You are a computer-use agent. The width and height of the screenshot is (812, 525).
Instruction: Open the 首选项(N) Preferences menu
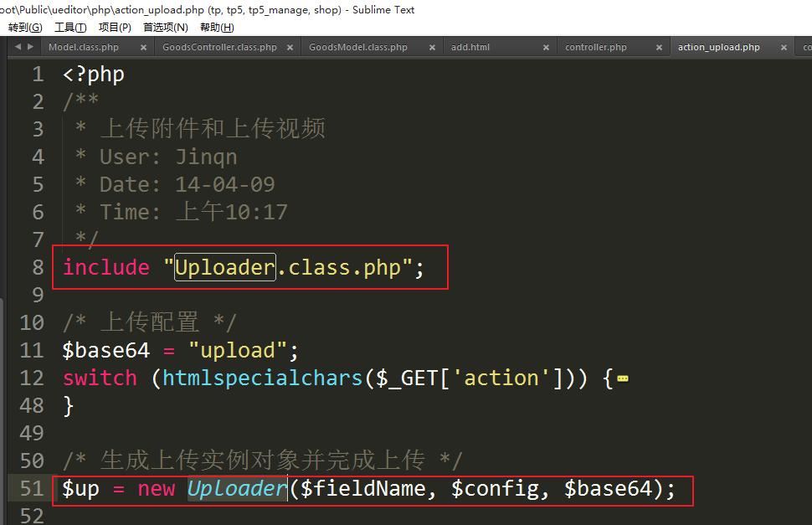(x=165, y=28)
